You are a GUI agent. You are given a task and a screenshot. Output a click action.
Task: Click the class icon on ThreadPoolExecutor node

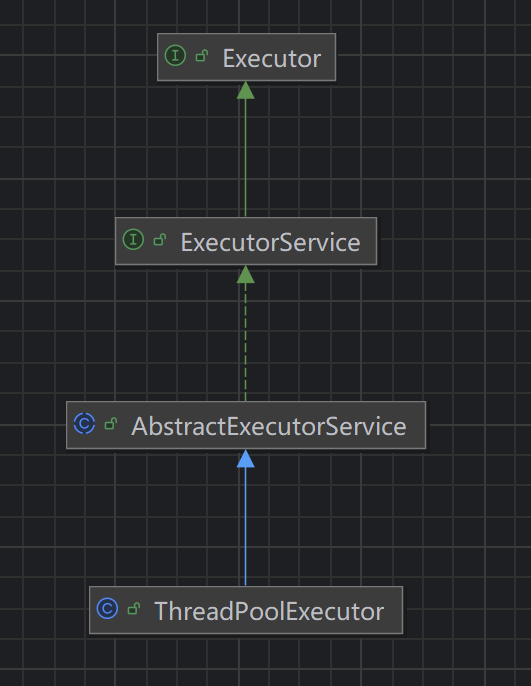coord(107,609)
